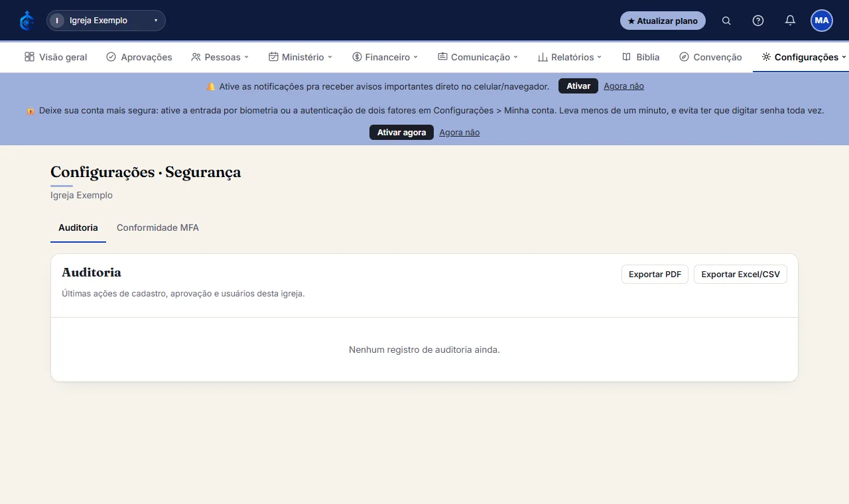Click the Financeiro dollar icon
849x504 pixels.
(x=357, y=57)
